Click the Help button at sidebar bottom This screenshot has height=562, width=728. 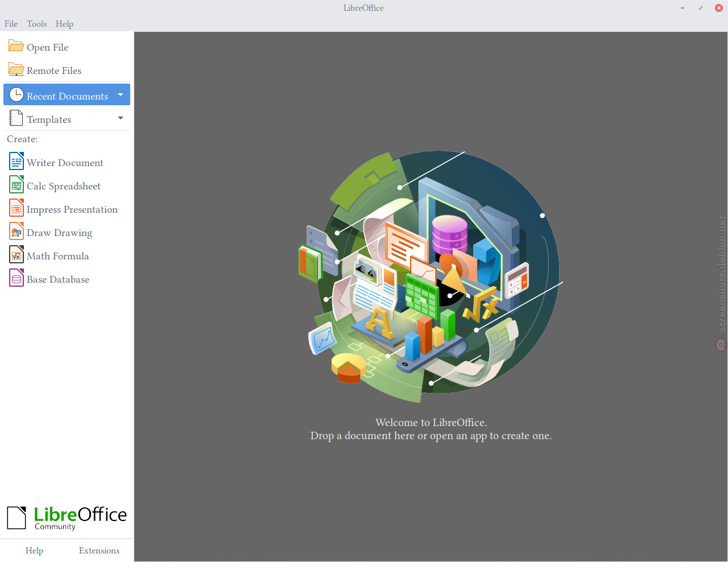(34, 551)
